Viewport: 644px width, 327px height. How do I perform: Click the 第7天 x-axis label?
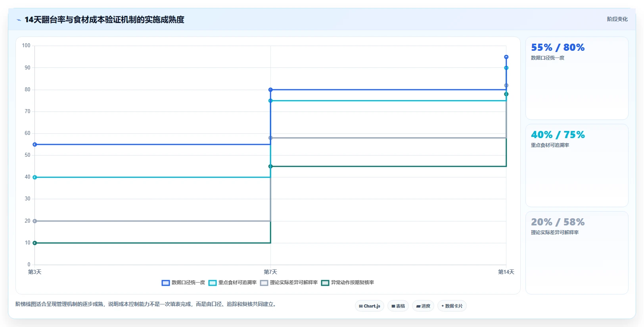click(x=270, y=272)
